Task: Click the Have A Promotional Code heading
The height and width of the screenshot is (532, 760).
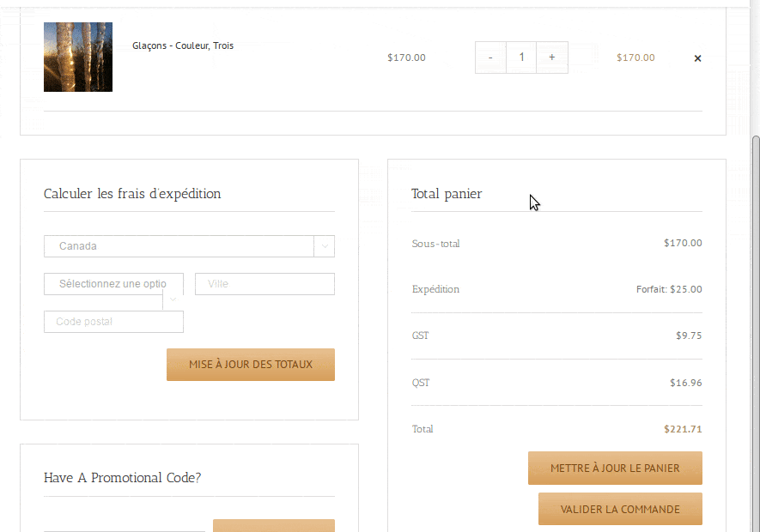Action: click(x=122, y=478)
